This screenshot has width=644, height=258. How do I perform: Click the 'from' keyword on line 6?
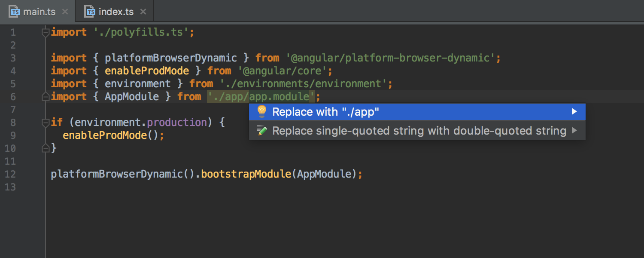point(189,97)
